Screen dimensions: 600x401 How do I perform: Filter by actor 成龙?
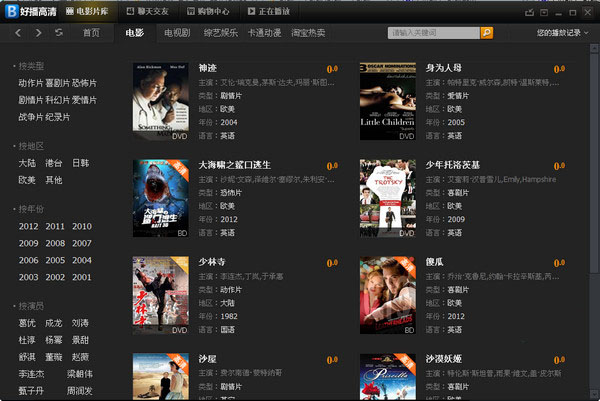click(54, 323)
